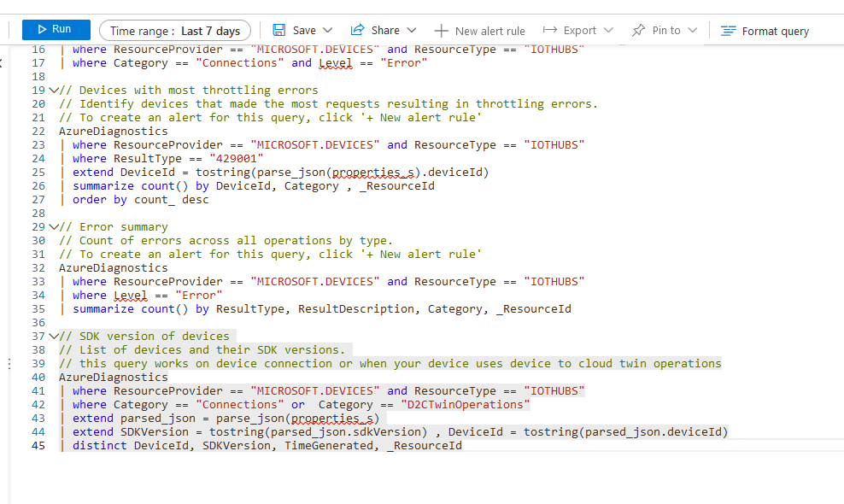
Task: Collapse the fold arrow on line 19
Action: click(x=53, y=90)
